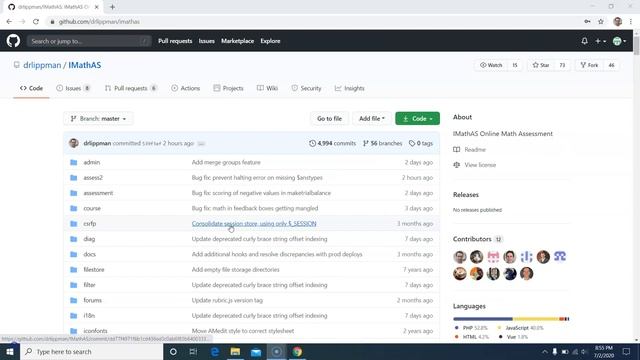Image resolution: width=640 pixels, height=360 pixels.
Task: Switch to the Security tab
Action: (x=307, y=88)
